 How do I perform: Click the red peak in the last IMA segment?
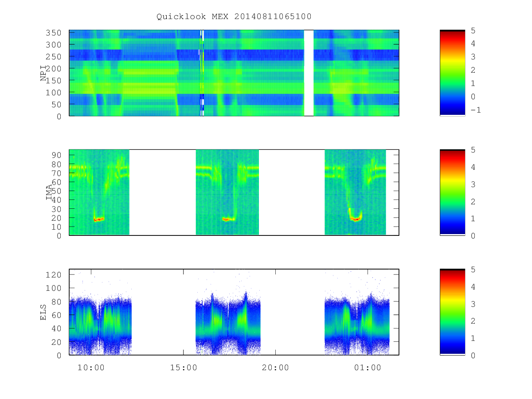(356, 219)
